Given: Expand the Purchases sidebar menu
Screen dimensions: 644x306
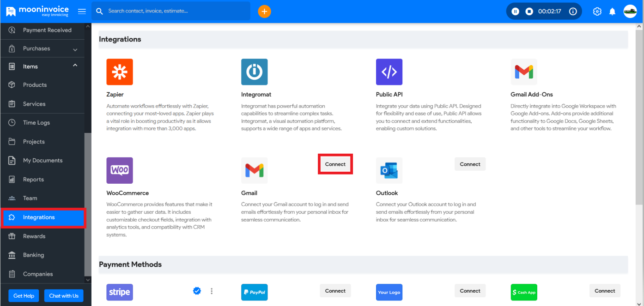Looking at the screenshot, I should (x=42, y=48).
